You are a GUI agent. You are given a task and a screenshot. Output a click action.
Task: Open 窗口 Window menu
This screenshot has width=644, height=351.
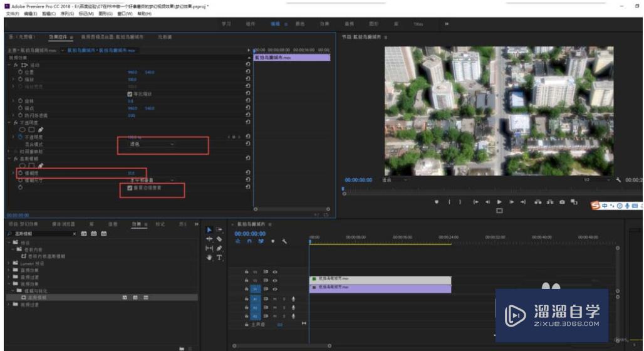(x=125, y=14)
